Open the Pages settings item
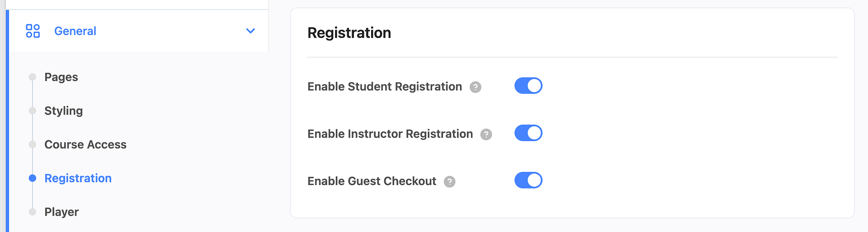 61,77
